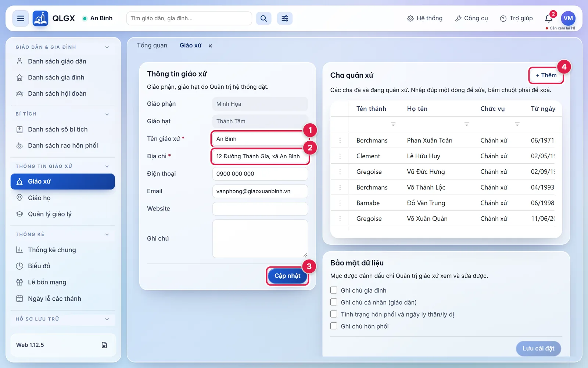Image resolution: width=588 pixels, height=368 pixels.
Task: Switch to the Tổng quan tab
Action: (152, 45)
